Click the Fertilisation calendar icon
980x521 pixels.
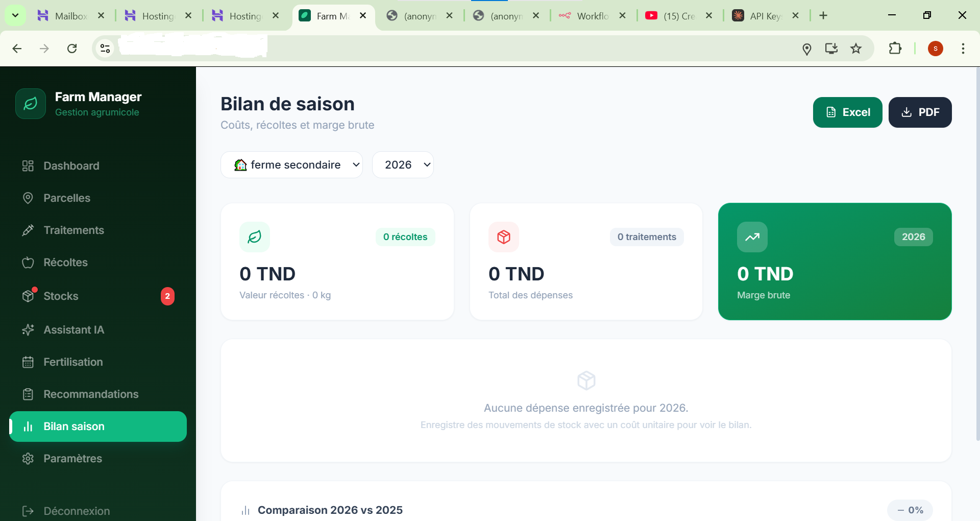click(x=28, y=362)
